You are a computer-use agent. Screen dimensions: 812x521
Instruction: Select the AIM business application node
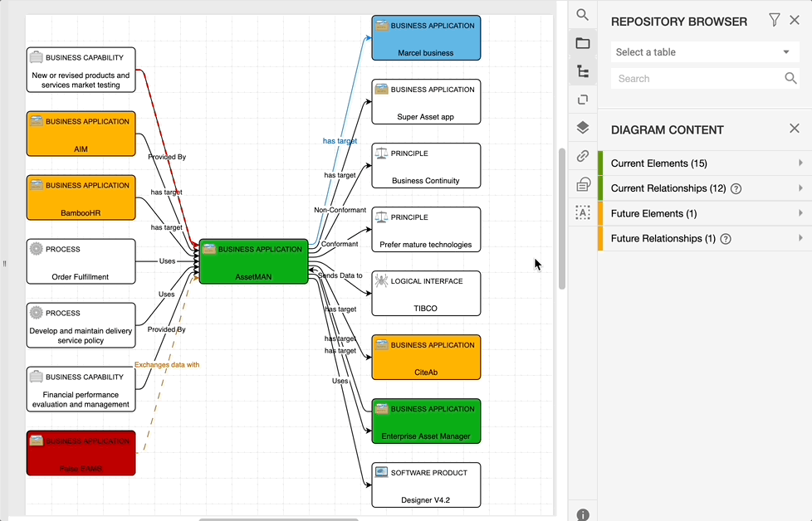pos(81,134)
